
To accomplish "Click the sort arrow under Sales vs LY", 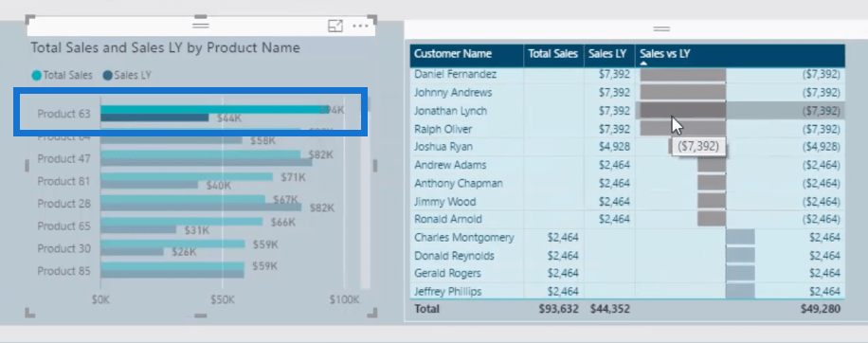I will 643,63.
